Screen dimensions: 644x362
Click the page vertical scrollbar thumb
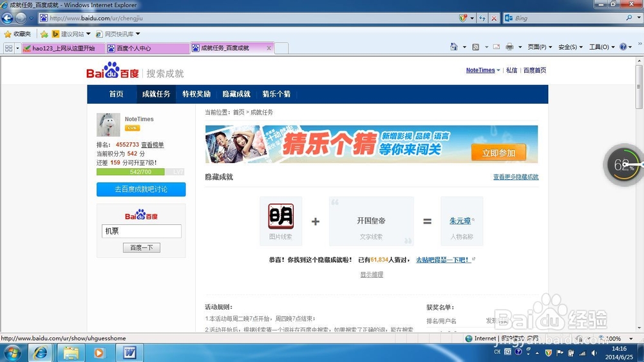pyautogui.click(x=639, y=87)
